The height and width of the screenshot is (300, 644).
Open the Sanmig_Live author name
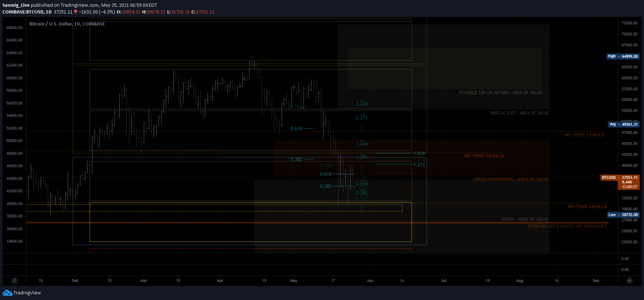coord(16,5)
